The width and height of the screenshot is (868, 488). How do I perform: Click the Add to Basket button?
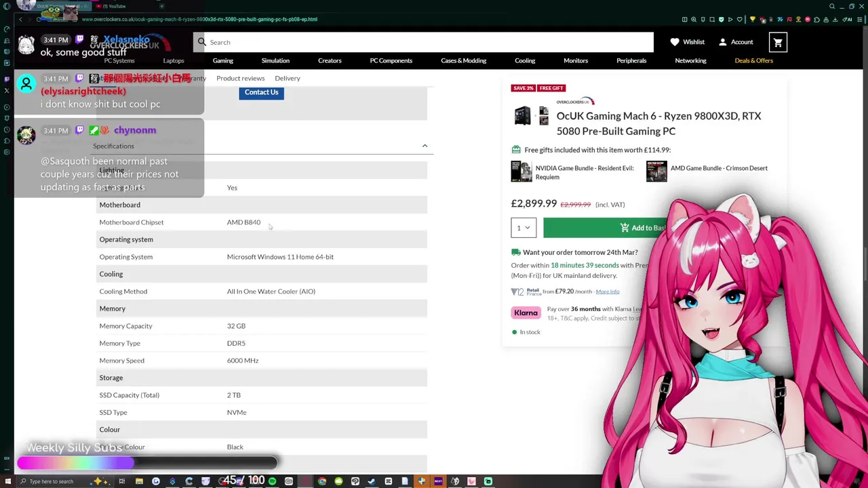[x=643, y=228]
